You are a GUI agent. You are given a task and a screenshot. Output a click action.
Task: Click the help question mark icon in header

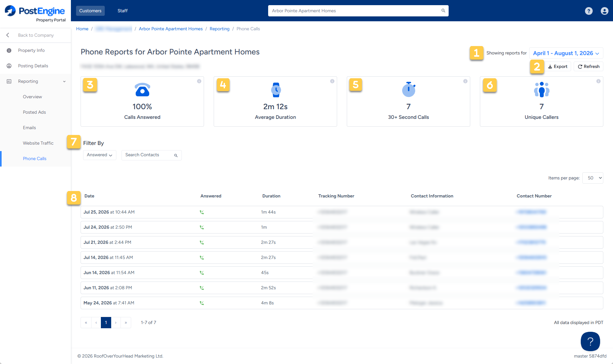[589, 11]
